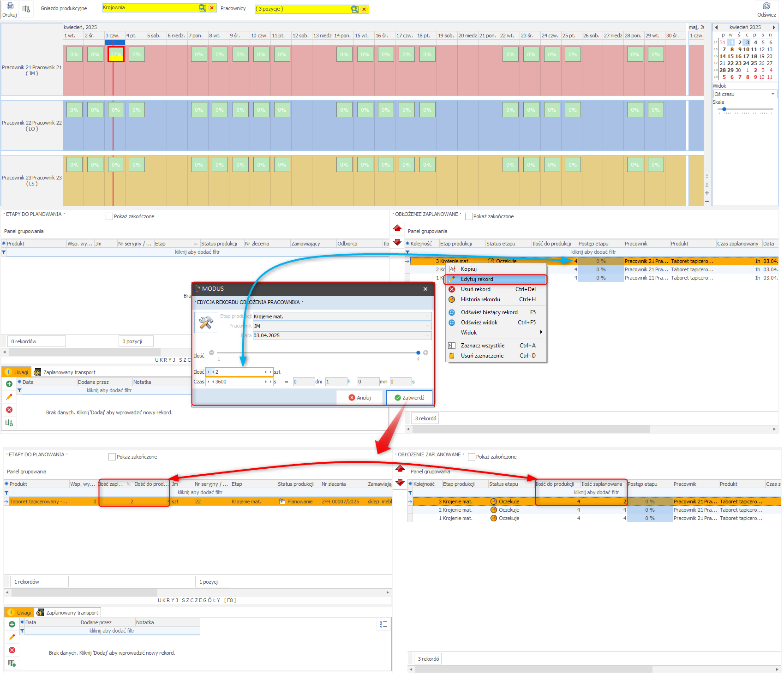Click the red up arrow above Kolejność

pos(397,228)
